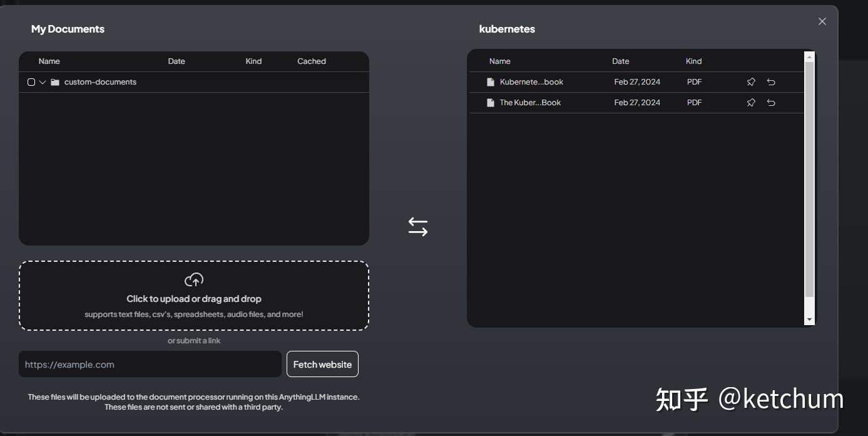This screenshot has width=868, height=436.
Task: Click the Name header in My Documents
Action: click(49, 61)
